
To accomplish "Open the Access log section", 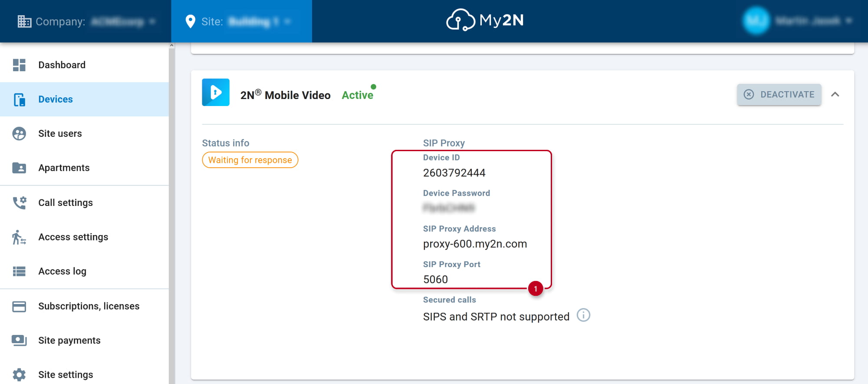I will [x=84, y=271].
